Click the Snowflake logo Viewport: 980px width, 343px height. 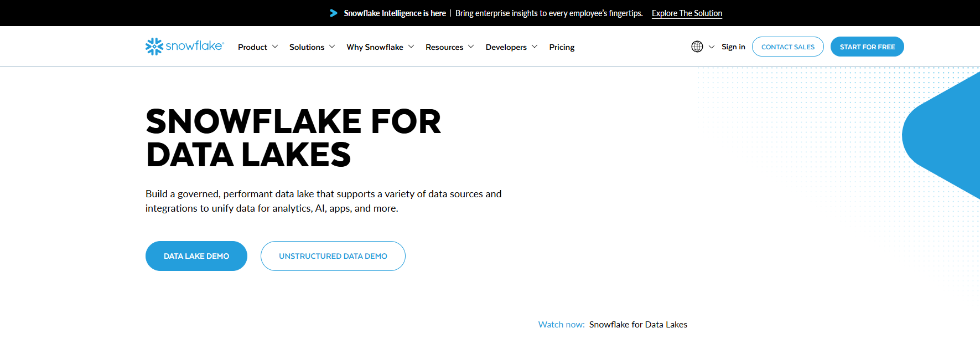184,47
